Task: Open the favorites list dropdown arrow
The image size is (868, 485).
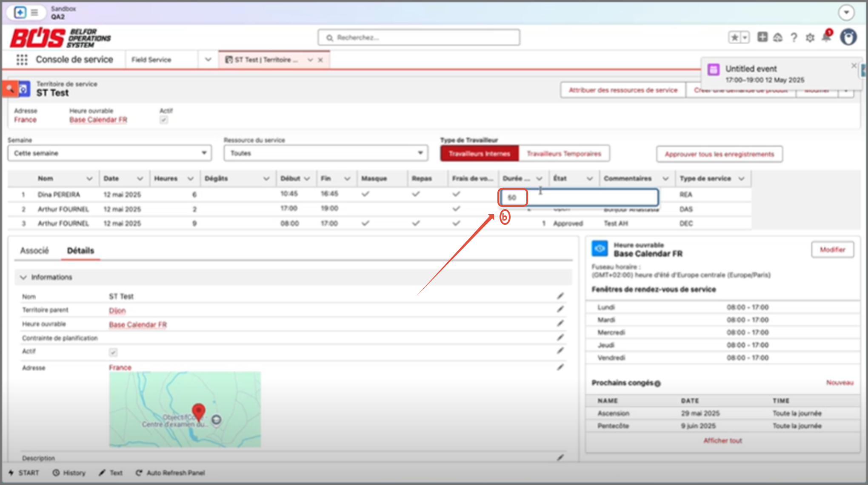Action: click(745, 37)
